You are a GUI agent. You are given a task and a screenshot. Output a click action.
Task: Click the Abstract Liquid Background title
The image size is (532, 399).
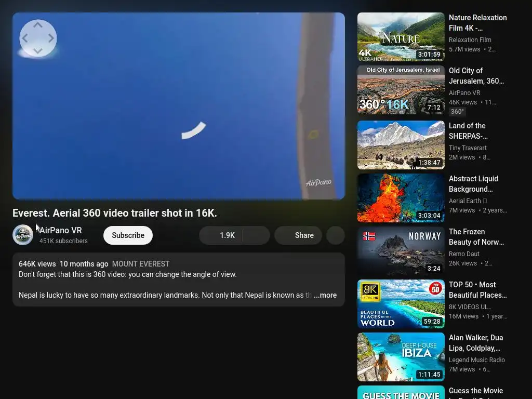(x=473, y=183)
